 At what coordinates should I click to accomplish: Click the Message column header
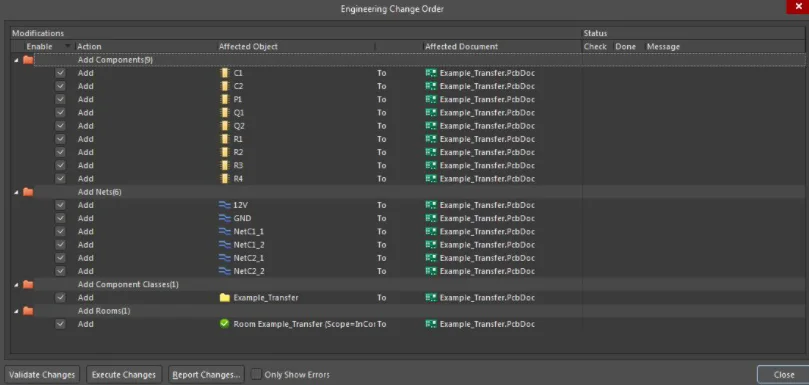pyautogui.click(x=663, y=46)
